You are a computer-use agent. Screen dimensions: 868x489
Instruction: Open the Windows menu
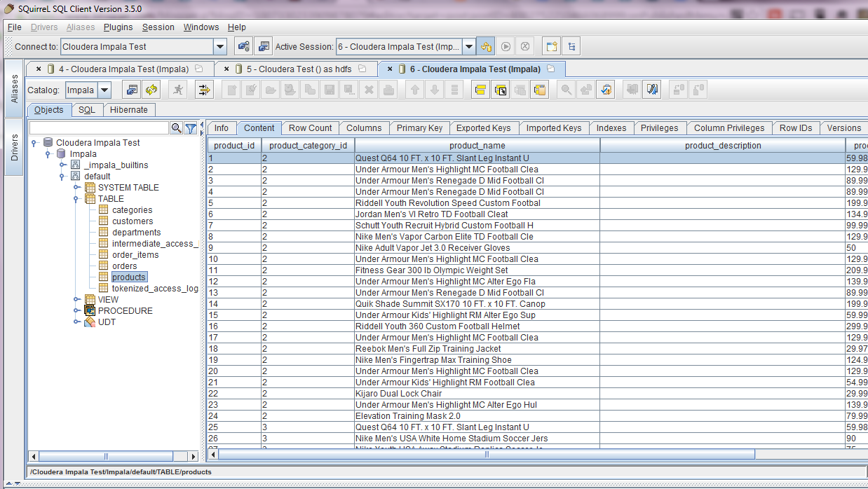point(201,27)
